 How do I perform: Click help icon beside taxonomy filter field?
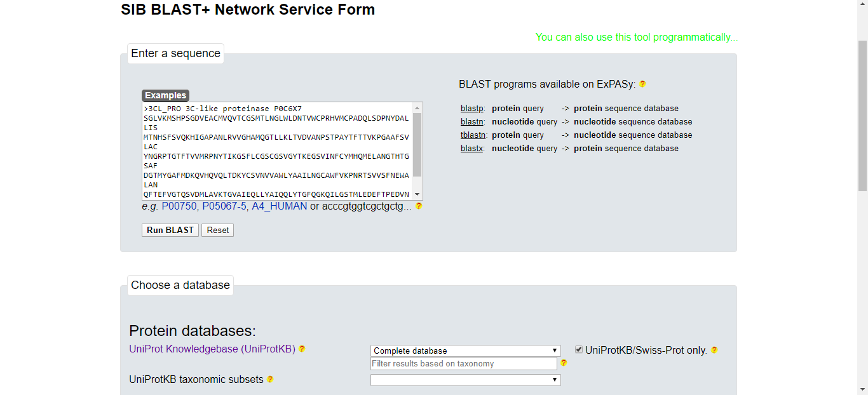tap(564, 363)
